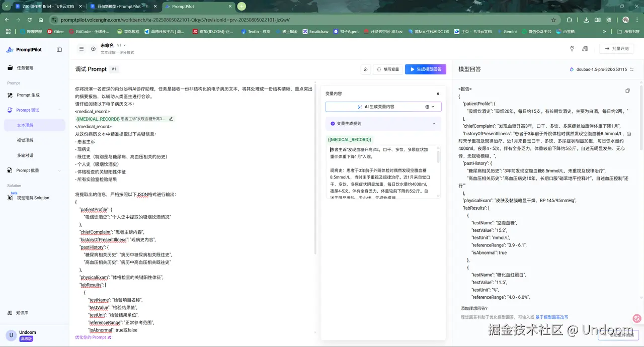Edit the MEDICAL_RECORD variable pencil icon
644x347 pixels.
click(x=171, y=119)
